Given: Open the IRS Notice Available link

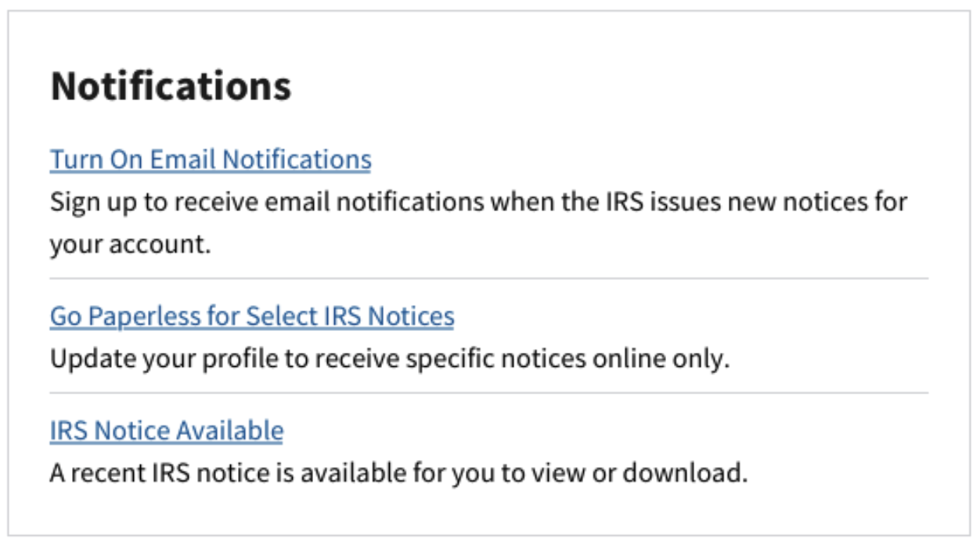Looking at the screenshot, I should pyautogui.click(x=167, y=430).
